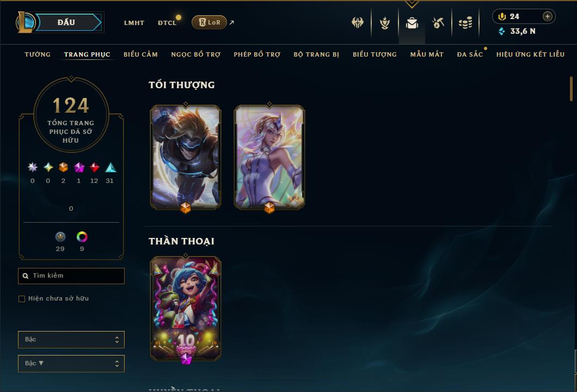This screenshot has height=392, width=577.
Task: Open the Loot hammer icon
Action: (438, 23)
